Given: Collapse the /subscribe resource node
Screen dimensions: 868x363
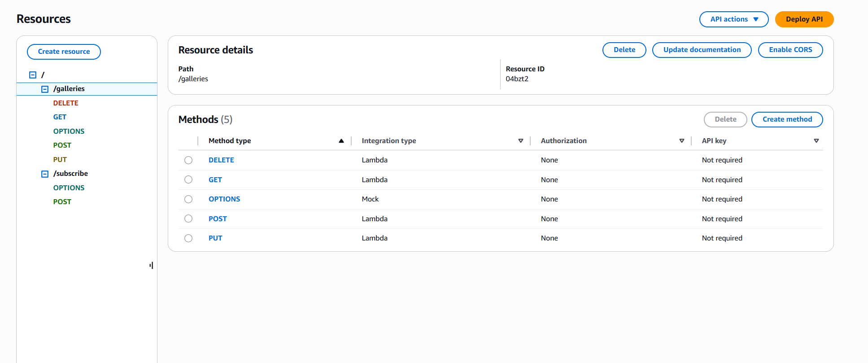Looking at the screenshot, I should [x=45, y=174].
